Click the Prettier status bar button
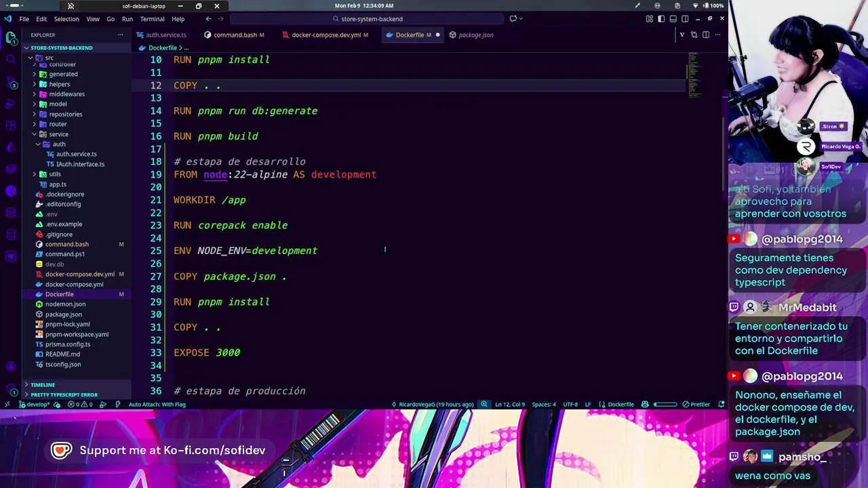The width and height of the screenshot is (868, 488). [696, 405]
